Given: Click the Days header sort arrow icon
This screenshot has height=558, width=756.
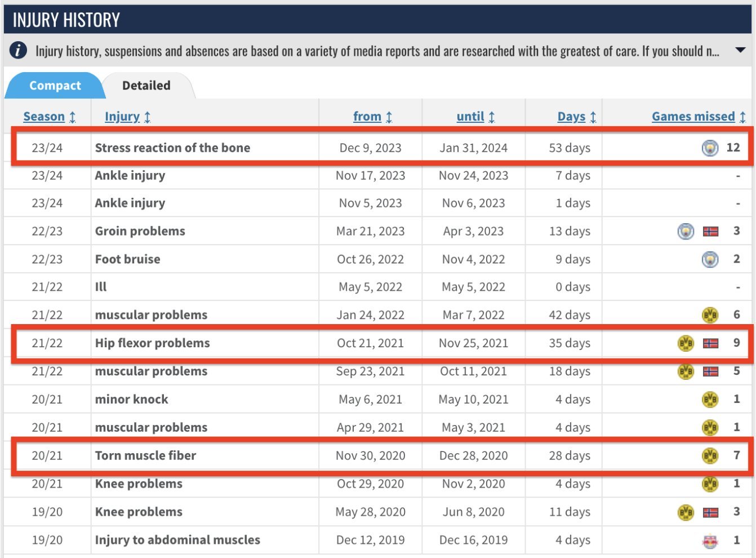Looking at the screenshot, I should click(x=593, y=117).
